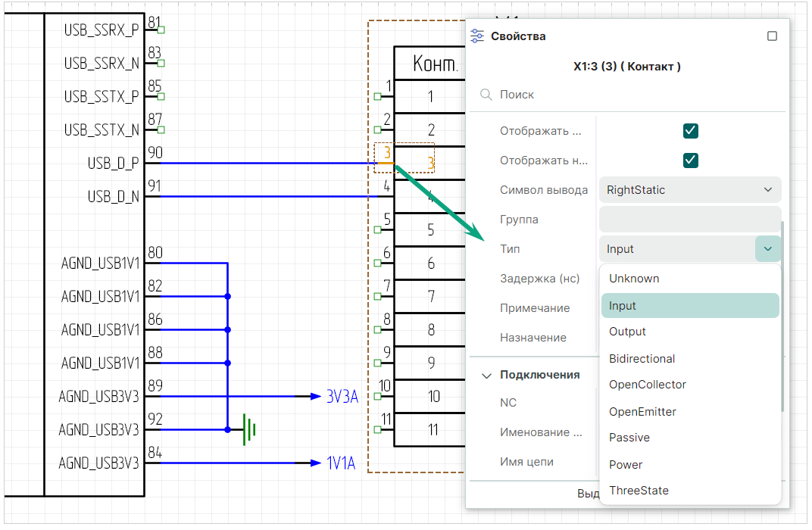Click the search magnifier icon
The width and height of the screenshot is (812, 530).
(x=486, y=95)
